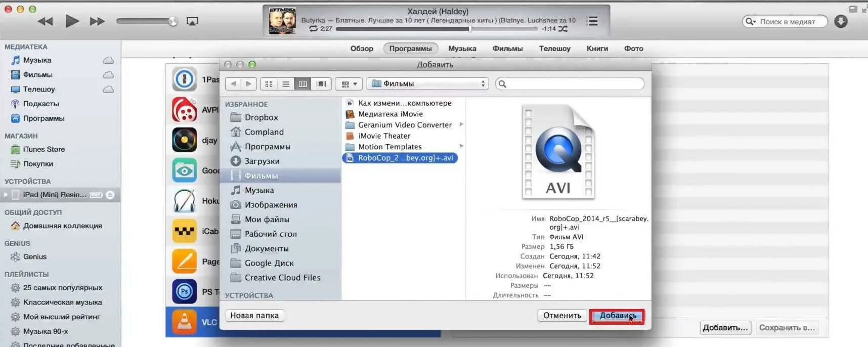Expand the Geranium Video Converter folder
This screenshot has width=868, height=347.
461,124
